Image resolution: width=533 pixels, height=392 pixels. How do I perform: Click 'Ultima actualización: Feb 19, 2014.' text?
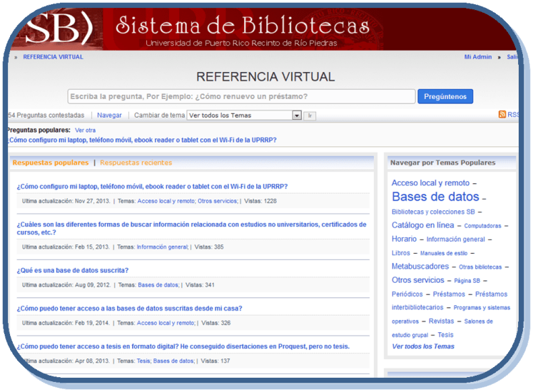click(x=66, y=323)
